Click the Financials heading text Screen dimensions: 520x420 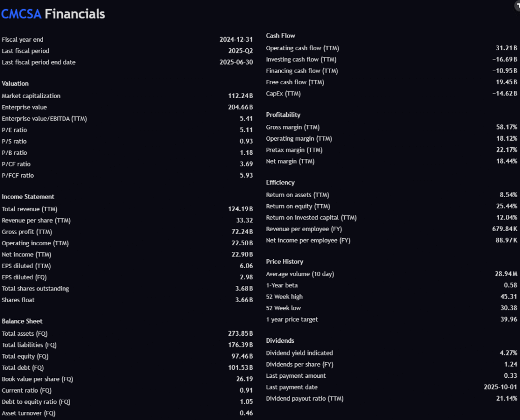75,14
